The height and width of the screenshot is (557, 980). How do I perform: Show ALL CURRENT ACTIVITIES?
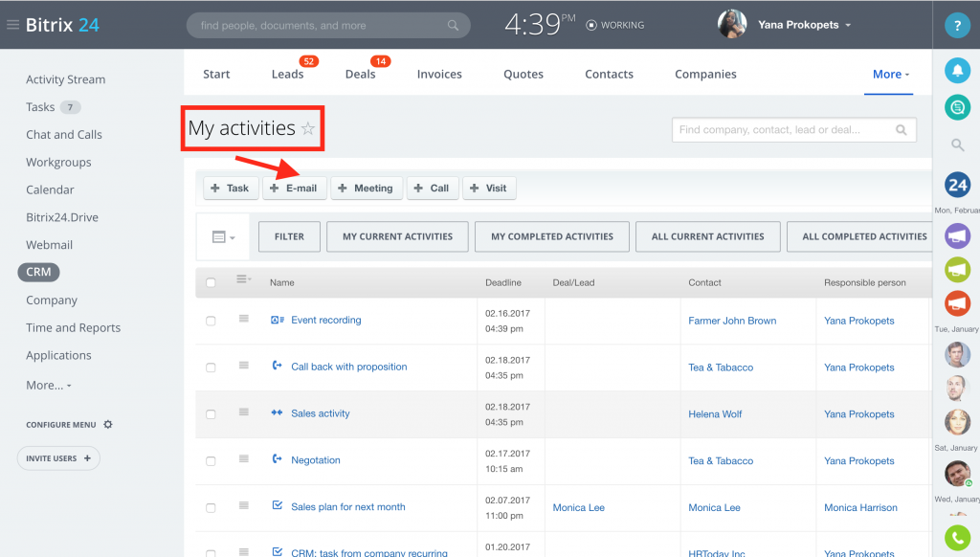pyautogui.click(x=707, y=237)
